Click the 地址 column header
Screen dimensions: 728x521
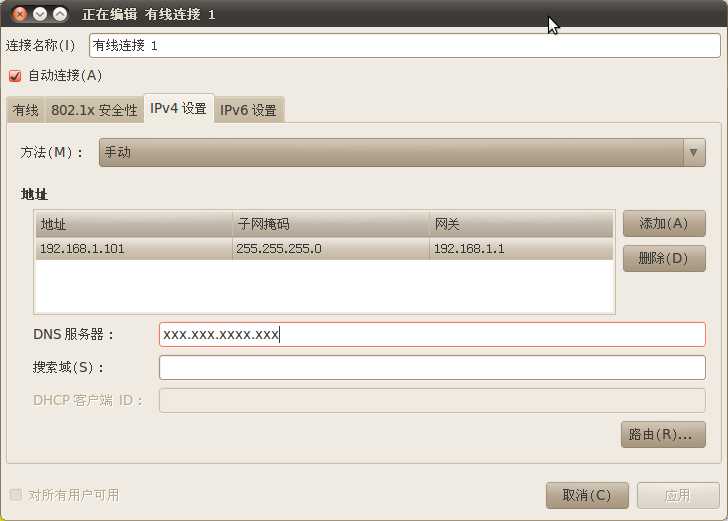[134, 224]
